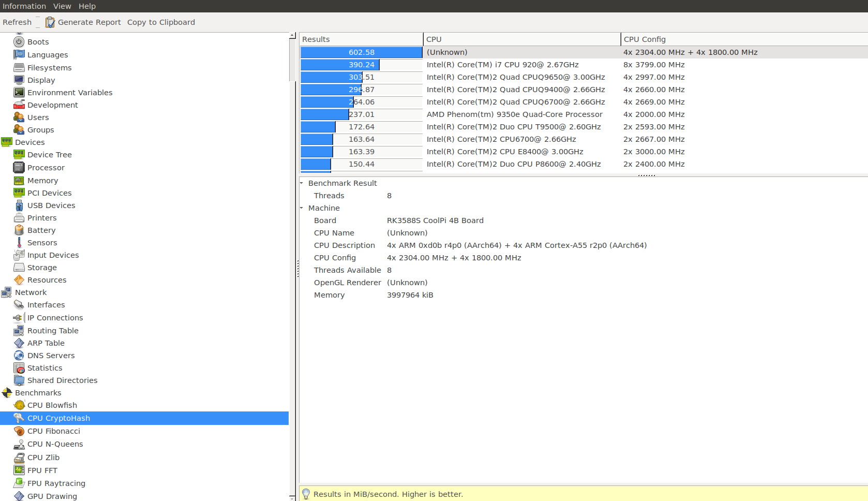Screen dimensions: 868x501
Task: Click the RK3588S CoolPi 4B Board value
Action: (435, 220)
